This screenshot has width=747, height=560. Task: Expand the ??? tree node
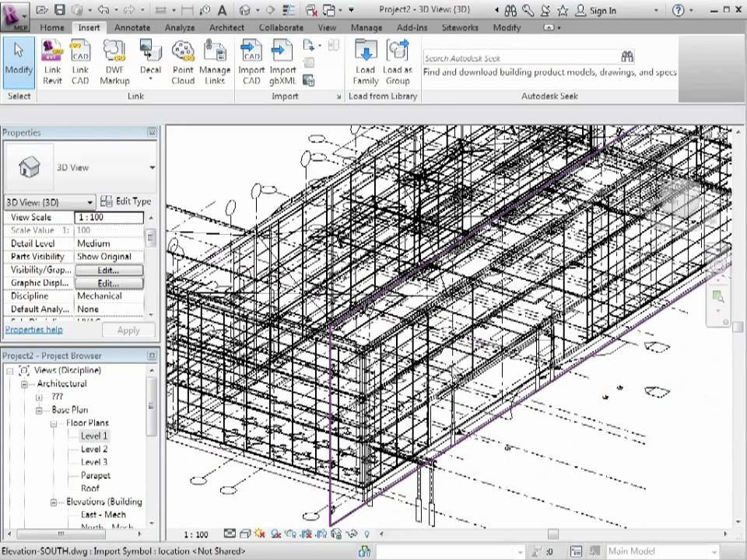click(39, 397)
